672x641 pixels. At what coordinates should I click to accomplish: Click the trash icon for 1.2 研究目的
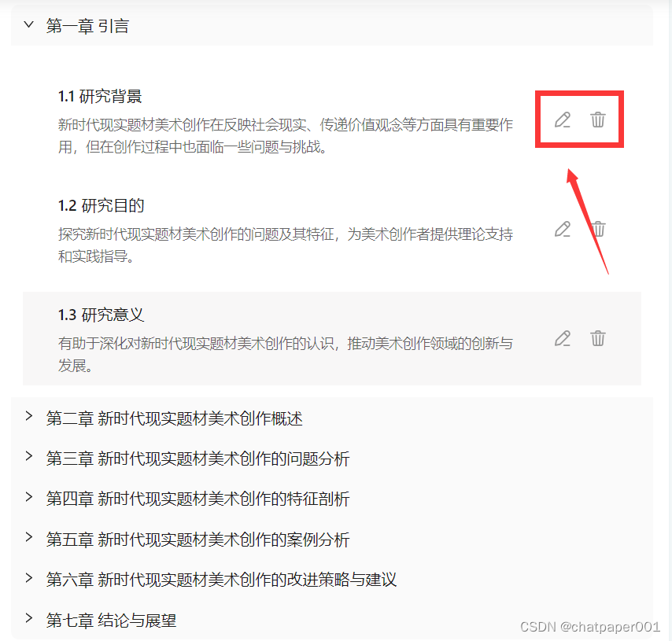[x=598, y=229]
